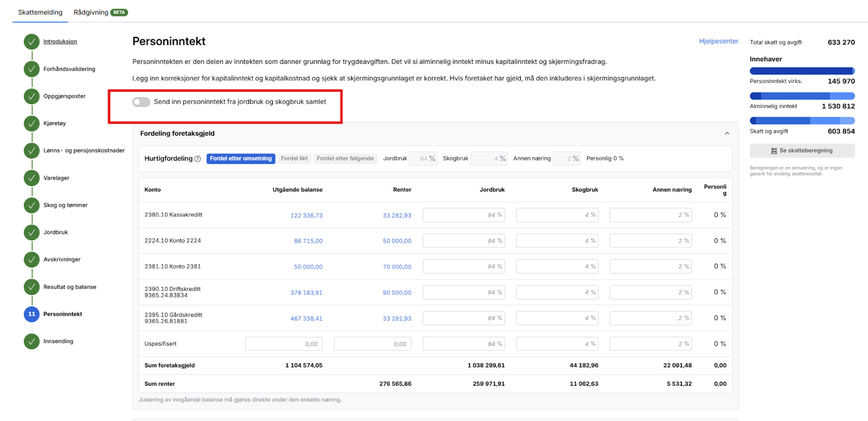Image resolution: width=868 pixels, height=421 pixels.
Task: Click the Lønns- og pensjonskostnader checkmark circle
Action: pos(31,150)
